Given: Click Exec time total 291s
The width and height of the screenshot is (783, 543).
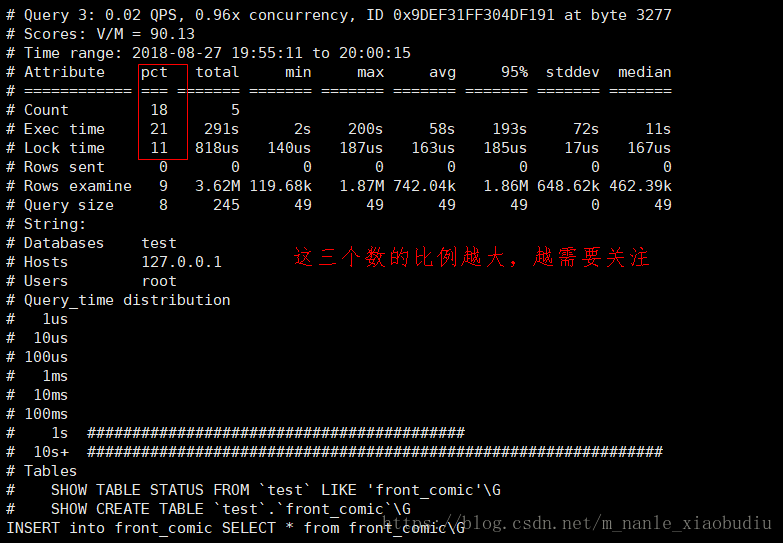Looking at the screenshot, I should point(221,129).
